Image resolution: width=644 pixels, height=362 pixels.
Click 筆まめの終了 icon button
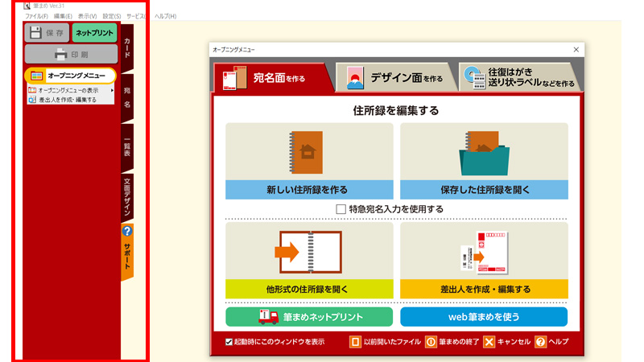[x=431, y=342]
